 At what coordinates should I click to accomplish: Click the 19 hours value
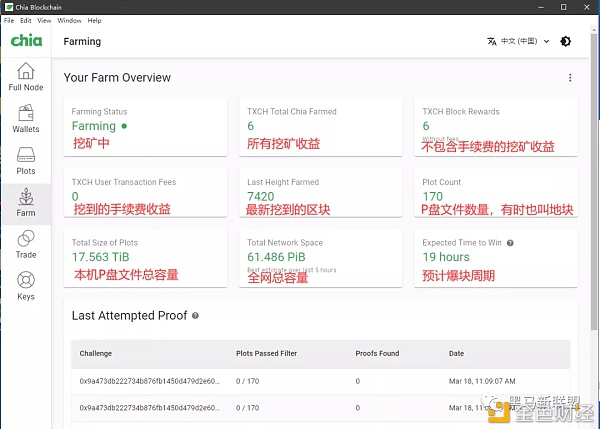[446, 257]
